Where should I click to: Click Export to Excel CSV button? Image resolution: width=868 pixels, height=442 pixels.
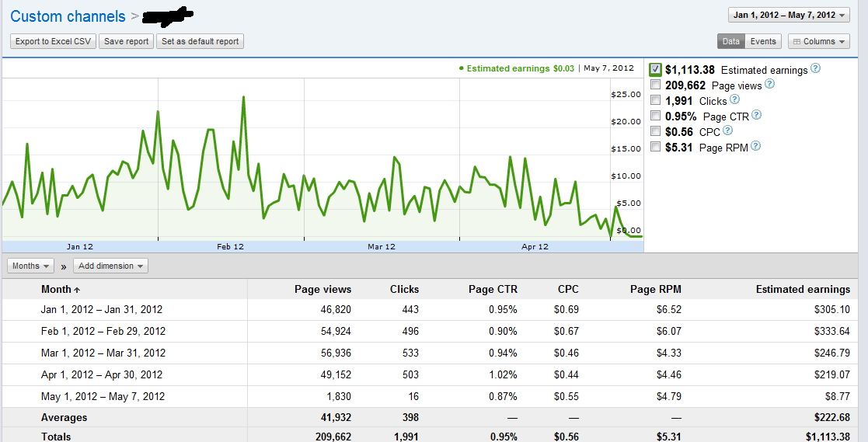[x=54, y=42]
